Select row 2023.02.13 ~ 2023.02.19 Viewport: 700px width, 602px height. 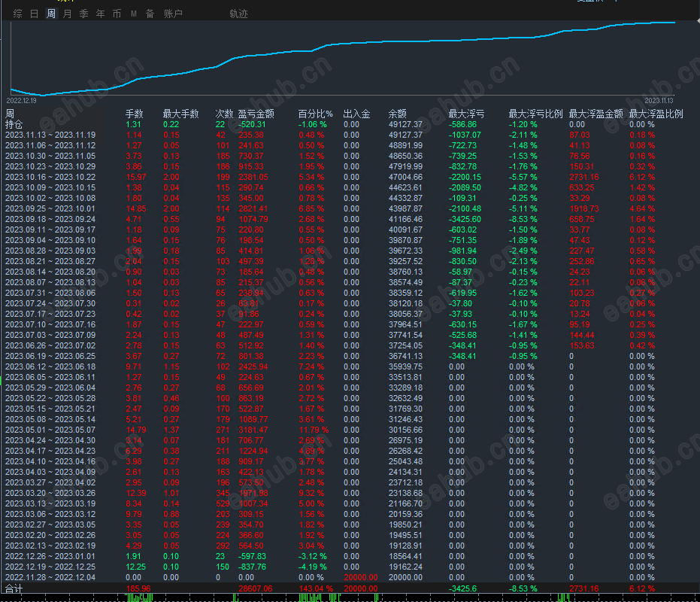point(350,546)
